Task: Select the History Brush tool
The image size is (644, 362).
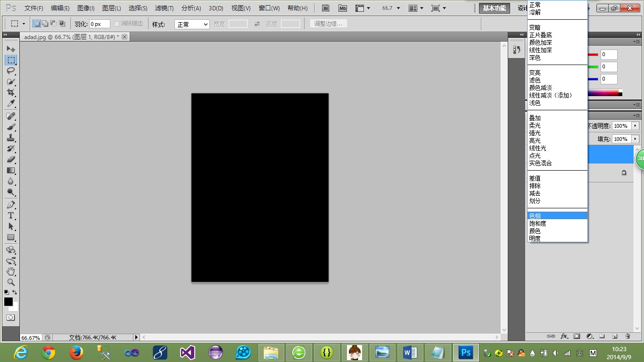Action: pos(11,148)
